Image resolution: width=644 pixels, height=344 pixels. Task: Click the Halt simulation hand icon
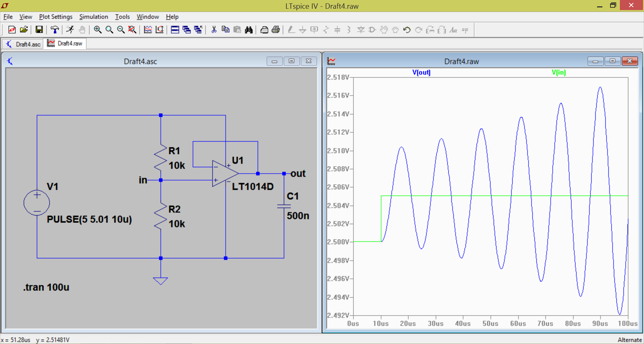(82, 30)
